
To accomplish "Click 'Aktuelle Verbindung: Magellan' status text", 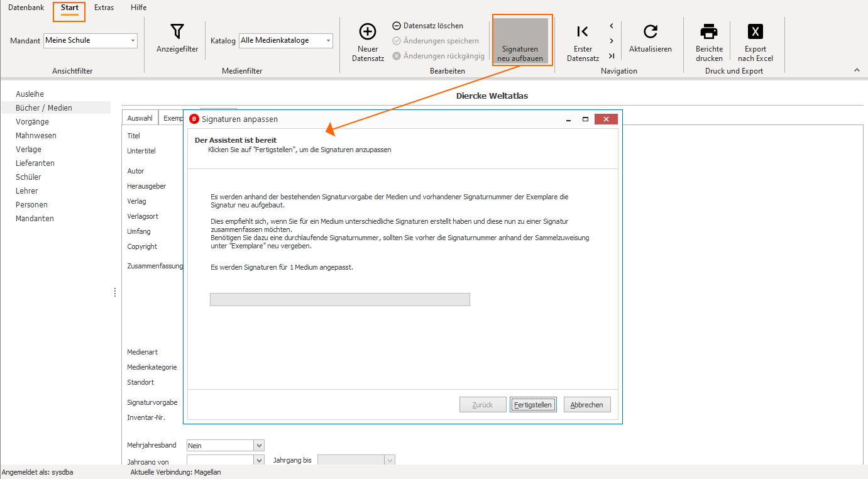I will [x=176, y=472].
